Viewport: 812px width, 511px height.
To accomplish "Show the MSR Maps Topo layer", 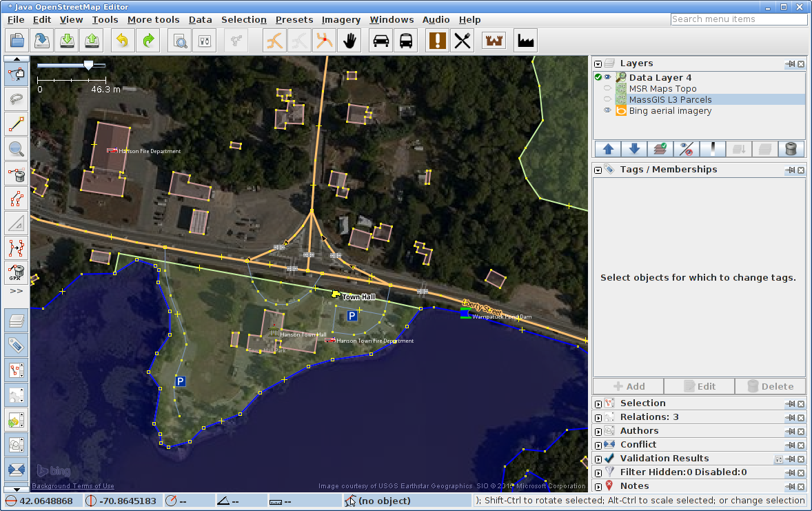I will pyautogui.click(x=607, y=89).
